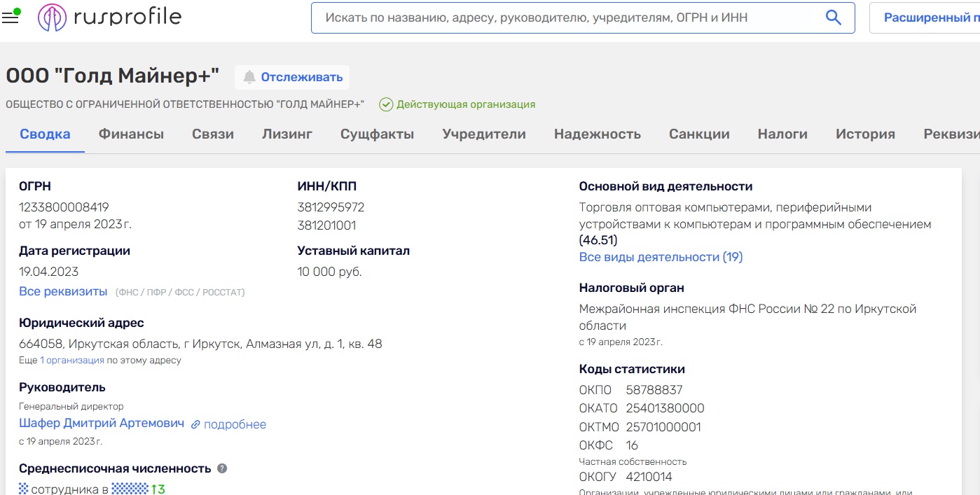Open Расширенный поиск button
Image resolution: width=980 pixels, height=495 pixels.
pyautogui.click(x=925, y=18)
